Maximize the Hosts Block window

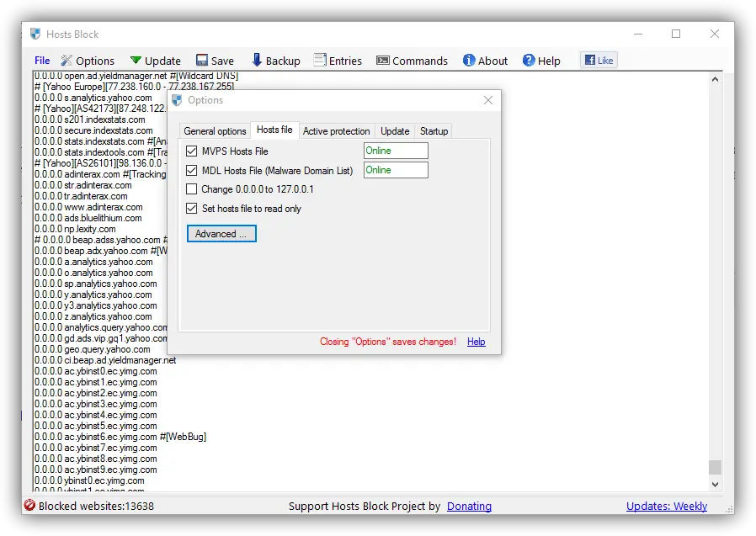click(676, 34)
